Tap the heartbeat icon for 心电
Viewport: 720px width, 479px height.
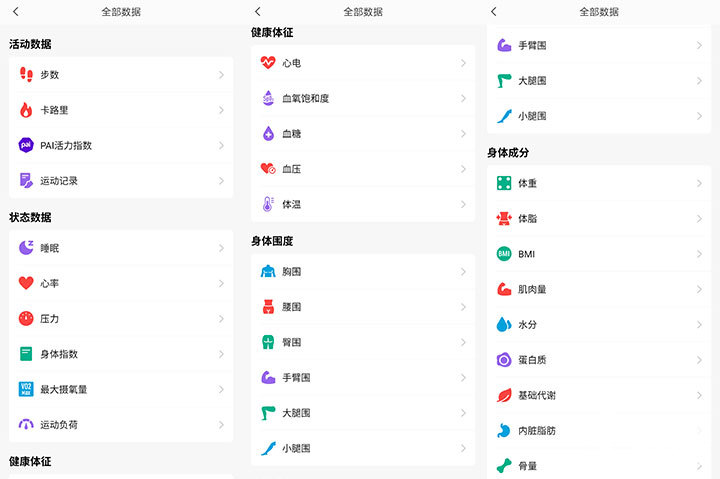pos(267,63)
